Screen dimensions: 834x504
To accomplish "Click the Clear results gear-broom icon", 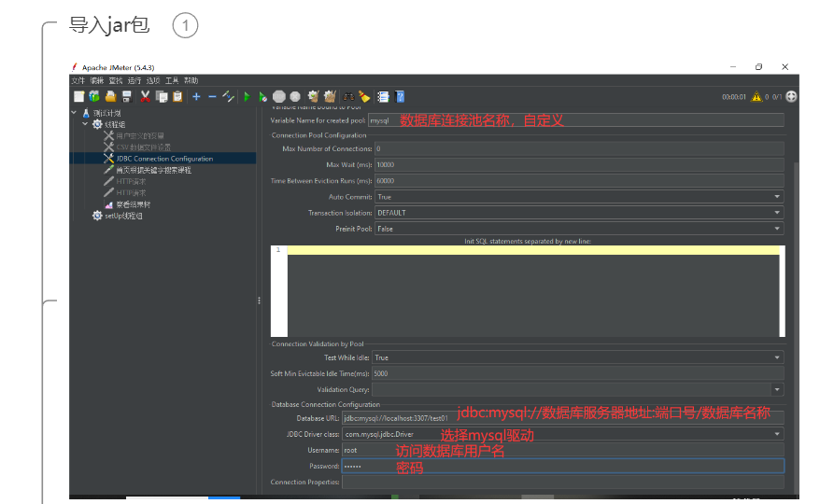I will (313, 96).
